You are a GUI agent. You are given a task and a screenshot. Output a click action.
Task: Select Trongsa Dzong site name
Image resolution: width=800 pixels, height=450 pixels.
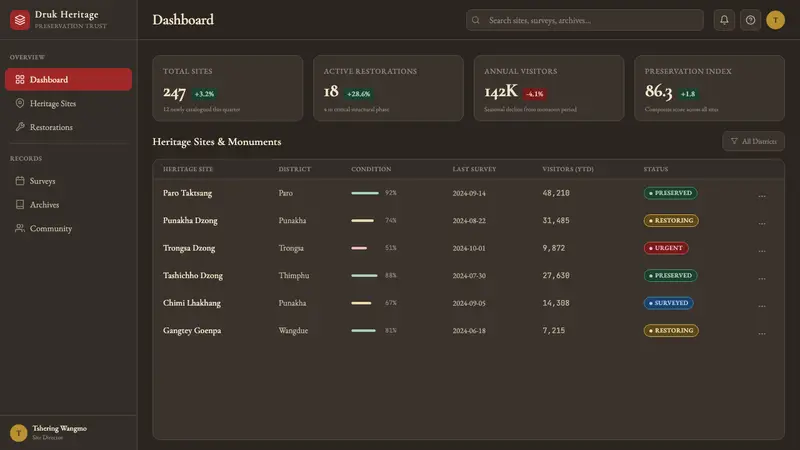point(189,248)
